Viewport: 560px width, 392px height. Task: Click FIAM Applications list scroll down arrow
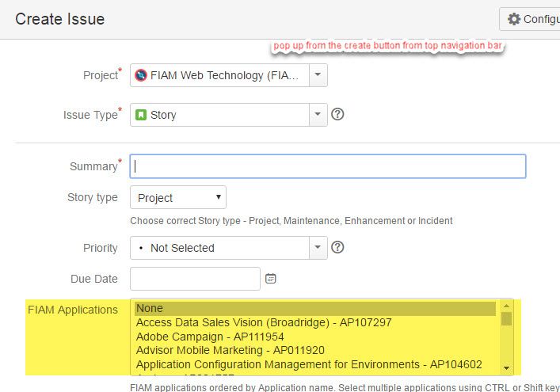506,367
